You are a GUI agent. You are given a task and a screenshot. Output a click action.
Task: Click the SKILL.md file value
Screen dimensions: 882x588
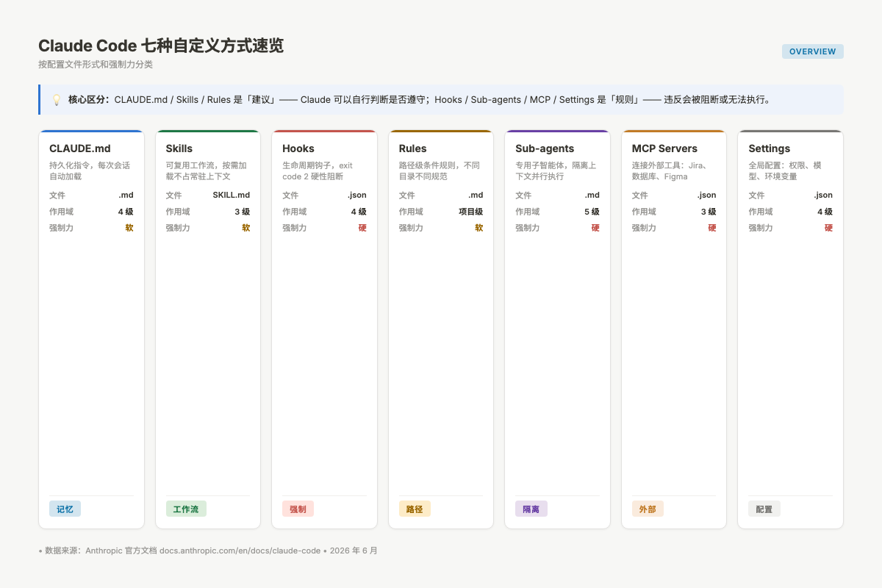point(232,196)
